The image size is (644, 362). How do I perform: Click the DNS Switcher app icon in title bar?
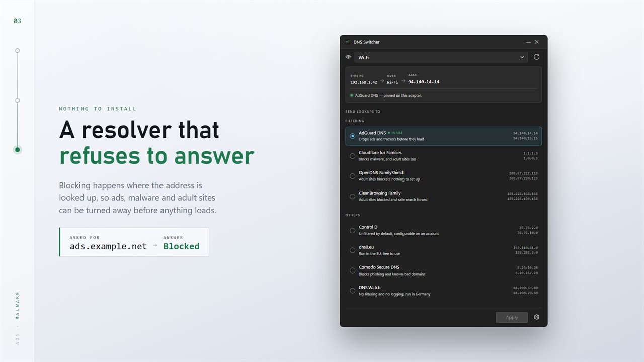[x=347, y=42]
